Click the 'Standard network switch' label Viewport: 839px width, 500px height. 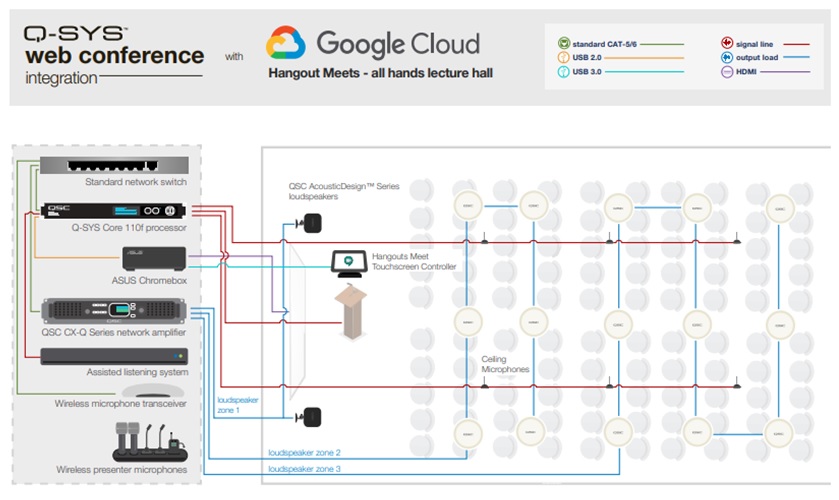point(136,182)
